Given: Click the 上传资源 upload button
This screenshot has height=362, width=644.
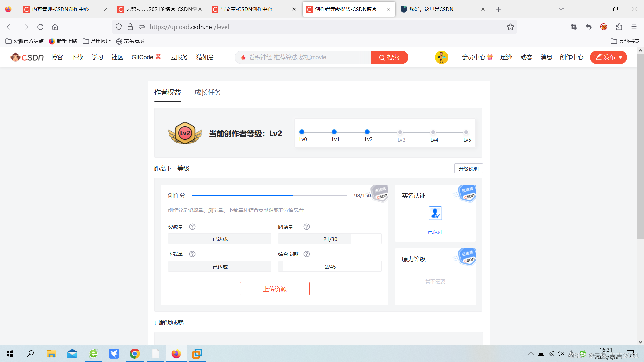Looking at the screenshot, I should click(275, 289).
